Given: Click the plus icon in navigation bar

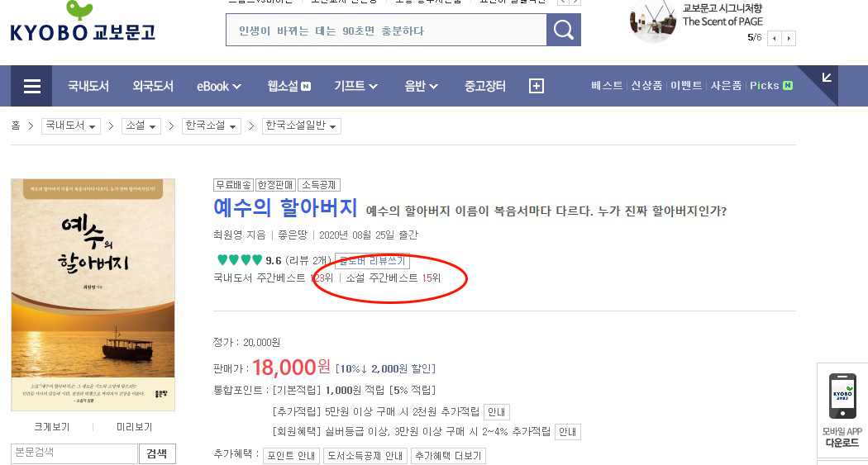Looking at the screenshot, I should 536,86.
